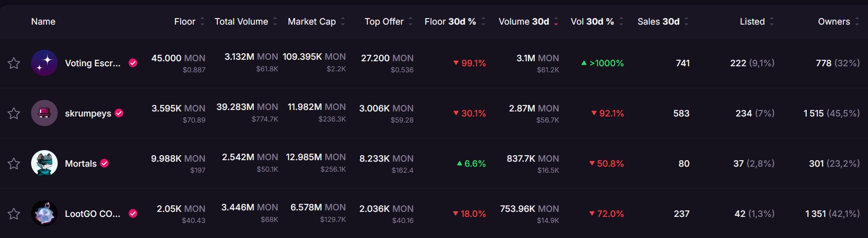Click the Floor 30d % sort arrows
Image resolution: width=868 pixels, height=238 pixels.
(483, 22)
